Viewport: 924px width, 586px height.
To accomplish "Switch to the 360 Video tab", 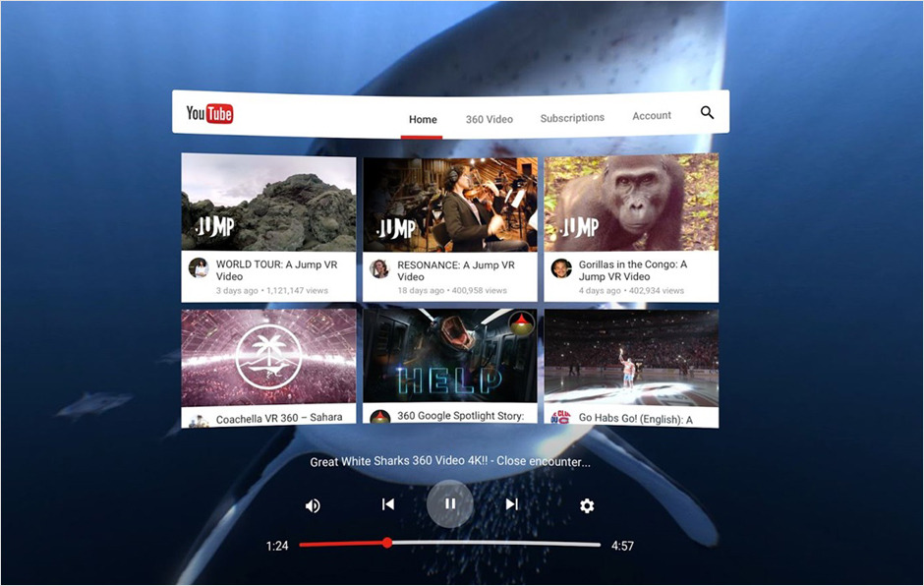I will pos(490,119).
